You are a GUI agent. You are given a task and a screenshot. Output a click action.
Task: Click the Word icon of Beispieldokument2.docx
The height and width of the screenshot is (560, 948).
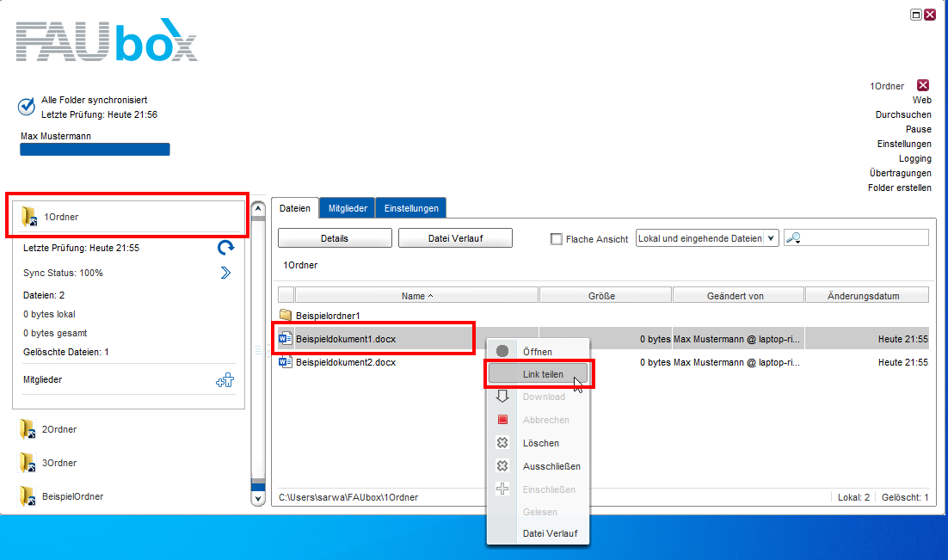[286, 362]
